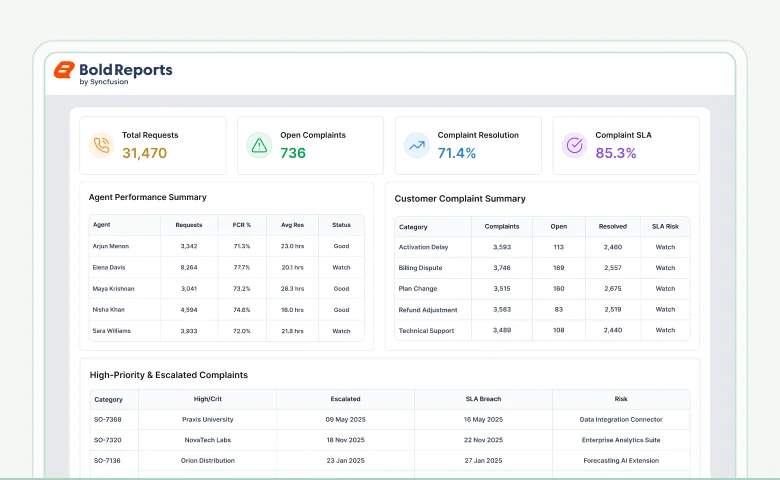Click the Enterprise Analytics Suite cell

tap(621, 440)
